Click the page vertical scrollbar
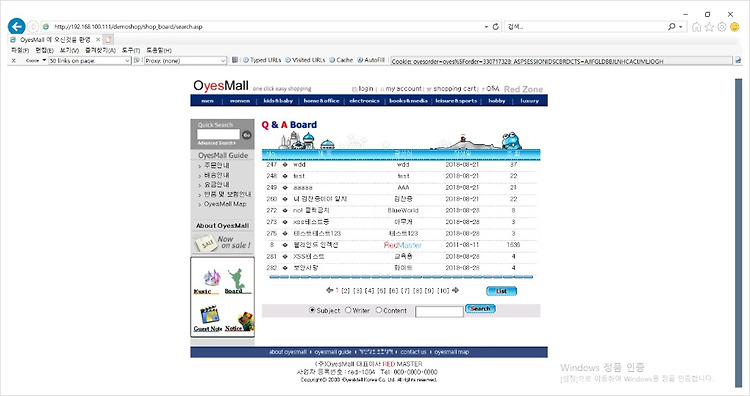 [x=739, y=232]
